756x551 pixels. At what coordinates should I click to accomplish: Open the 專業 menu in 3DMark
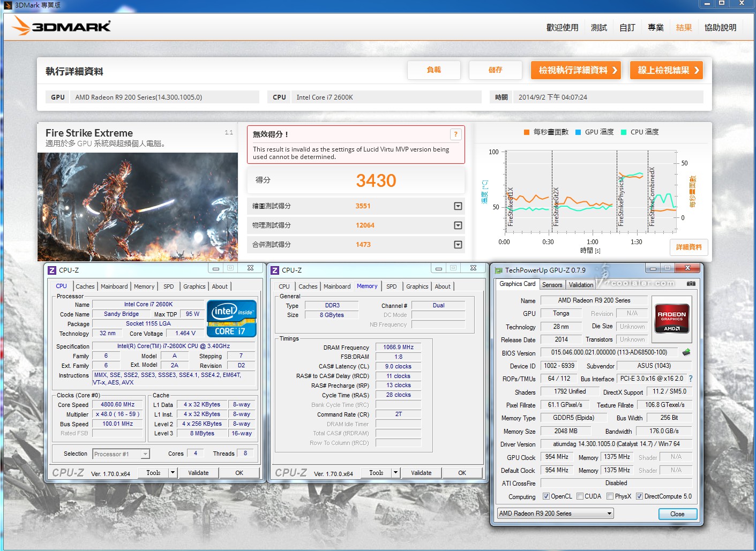pyautogui.click(x=655, y=27)
